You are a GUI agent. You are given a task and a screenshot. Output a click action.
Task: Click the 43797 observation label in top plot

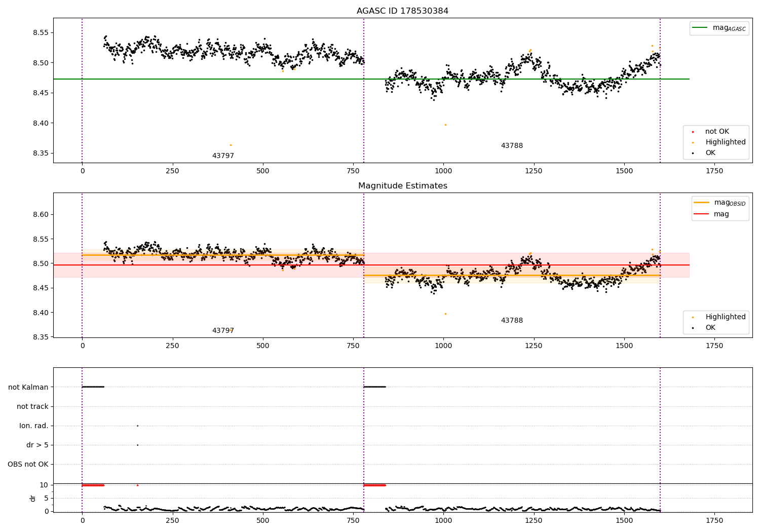tap(223, 156)
